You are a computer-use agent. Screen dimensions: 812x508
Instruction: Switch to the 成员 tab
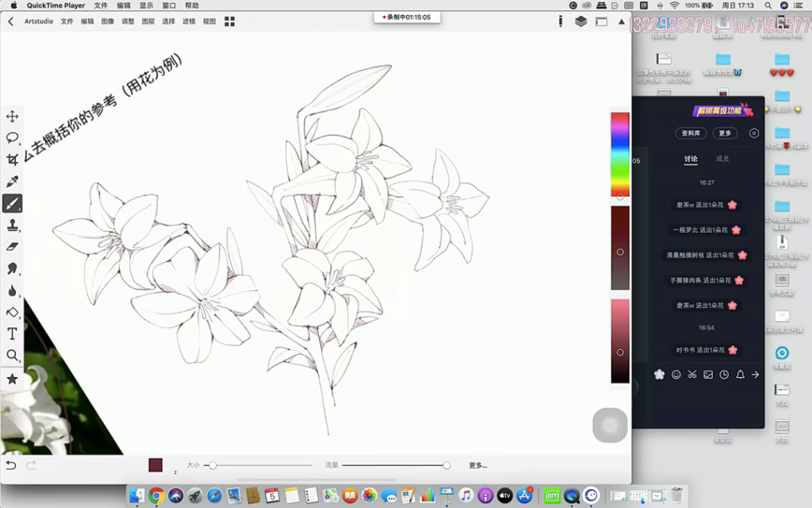click(722, 159)
